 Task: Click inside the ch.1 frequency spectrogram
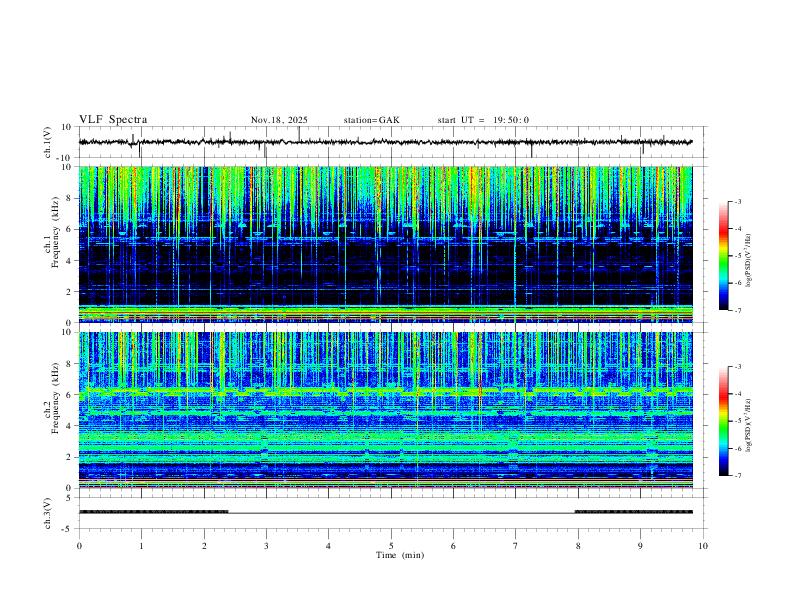[385, 244]
